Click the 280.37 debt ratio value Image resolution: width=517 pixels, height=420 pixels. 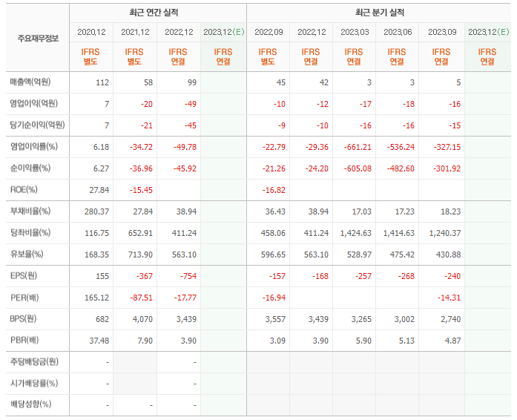pos(96,211)
